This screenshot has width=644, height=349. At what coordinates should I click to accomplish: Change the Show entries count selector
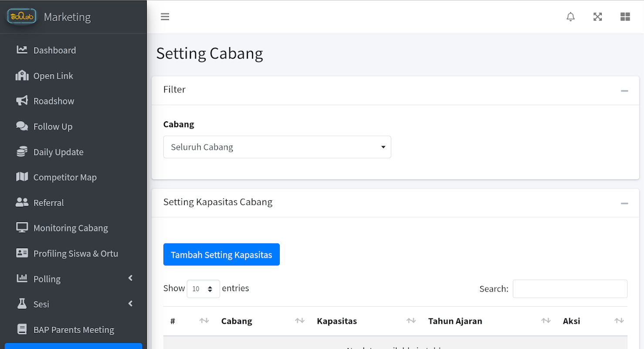[x=203, y=289]
